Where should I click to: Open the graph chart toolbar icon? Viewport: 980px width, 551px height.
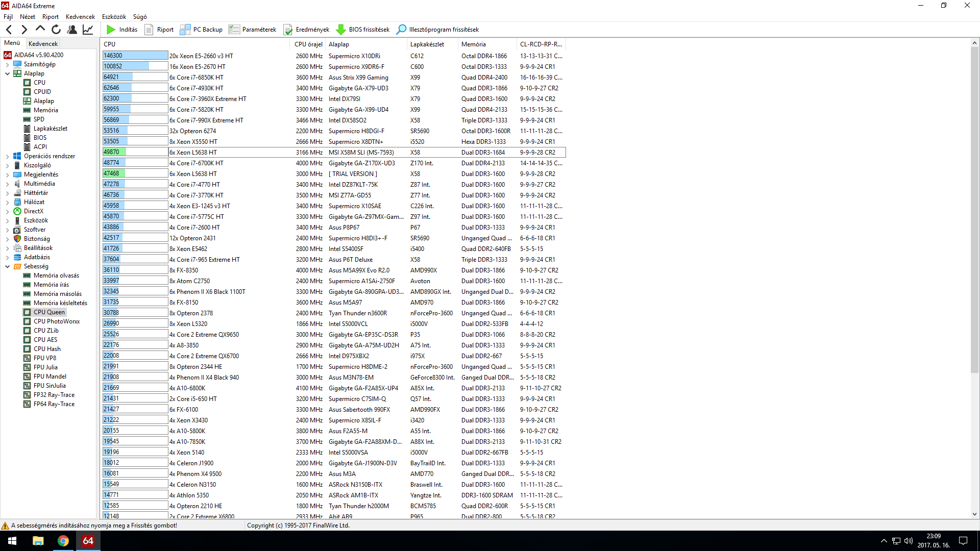[88, 30]
